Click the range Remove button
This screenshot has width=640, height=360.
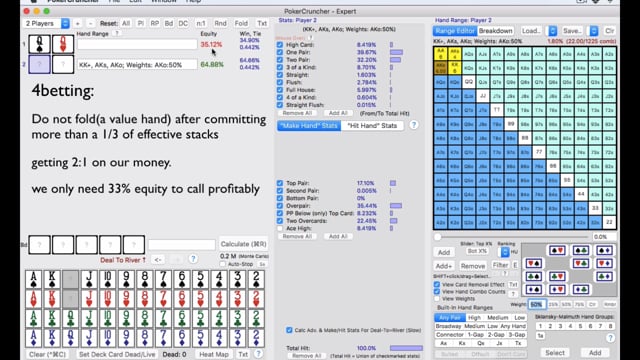point(473,266)
